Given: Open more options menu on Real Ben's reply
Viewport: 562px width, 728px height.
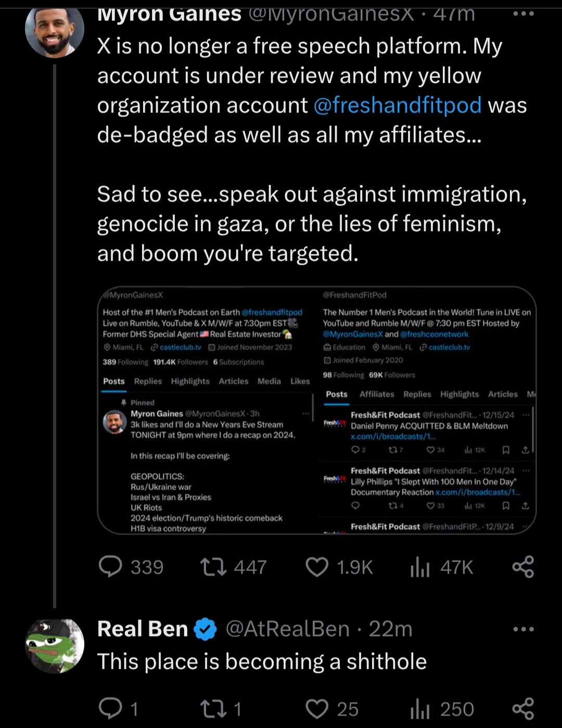Looking at the screenshot, I should [x=523, y=629].
